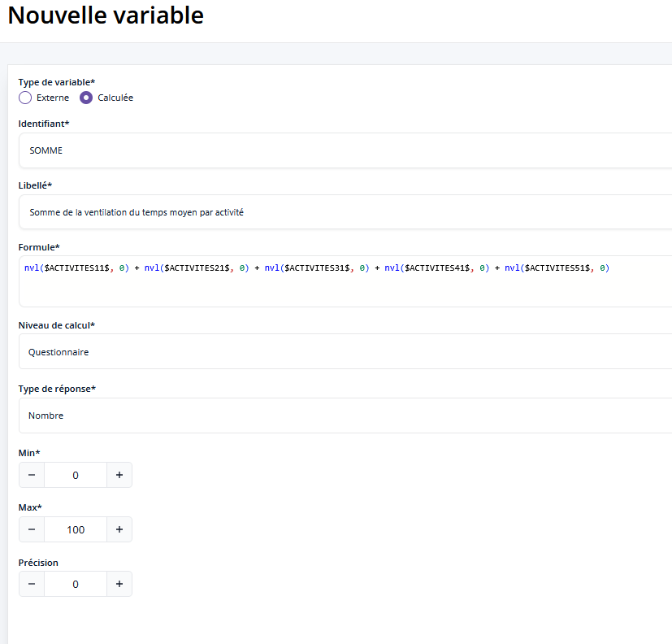Click $ACTIVITES51$ in the Formule editor
Image resolution: width=672 pixels, height=644 pixels.
click(557, 268)
